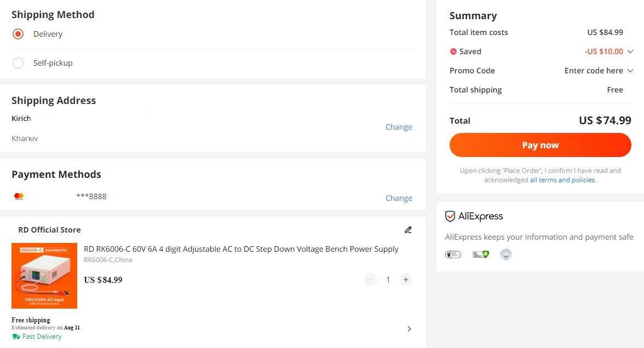Expand the Saved discount details chevron

tap(630, 51)
